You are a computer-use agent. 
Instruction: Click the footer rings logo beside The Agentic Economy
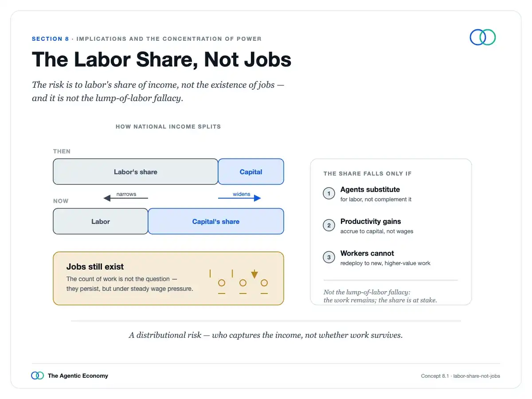(38, 376)
